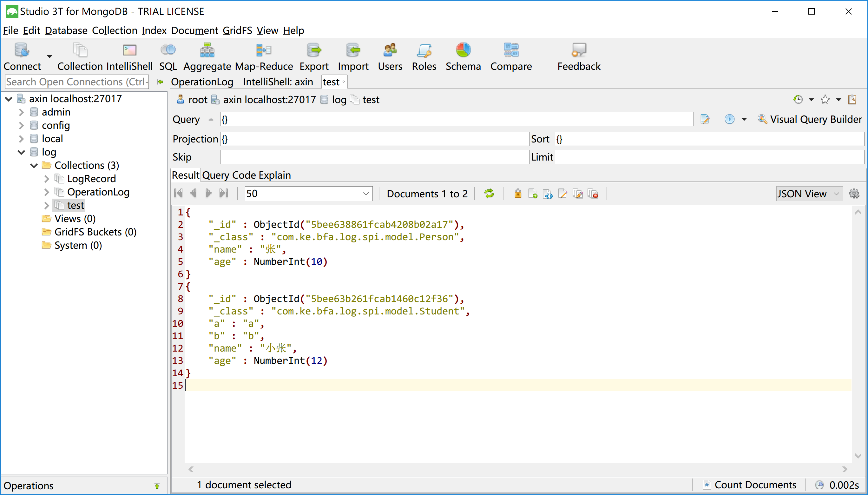Click the Export toolbar button
Viewport: 868px width, 495px height.
(314, 56)
